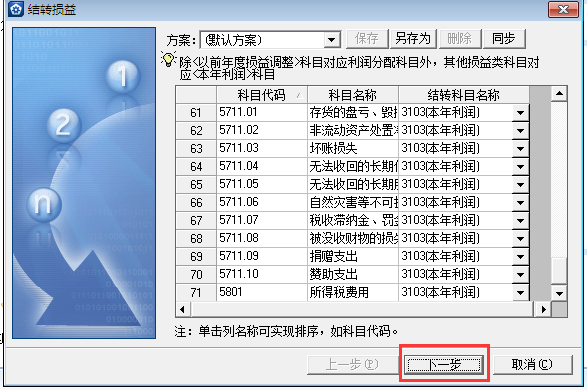Click the 下一步 button

(x=444, y=364)
